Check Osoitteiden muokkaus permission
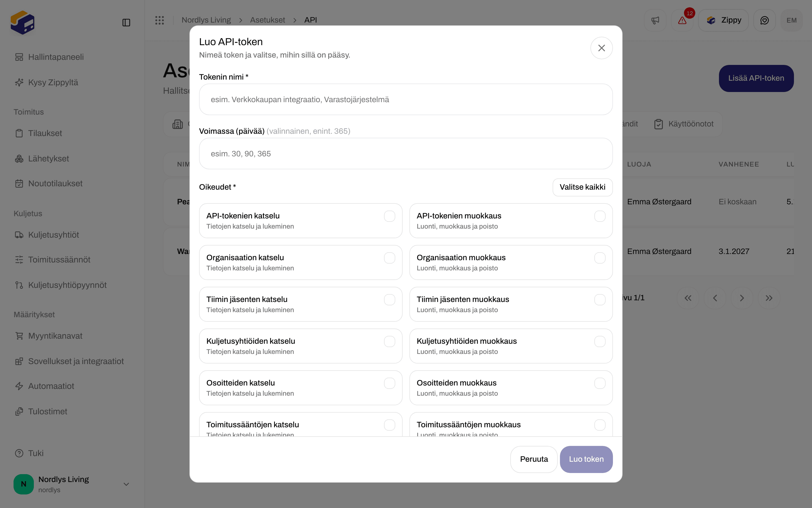812x508 pixels. tap(600, 383)
